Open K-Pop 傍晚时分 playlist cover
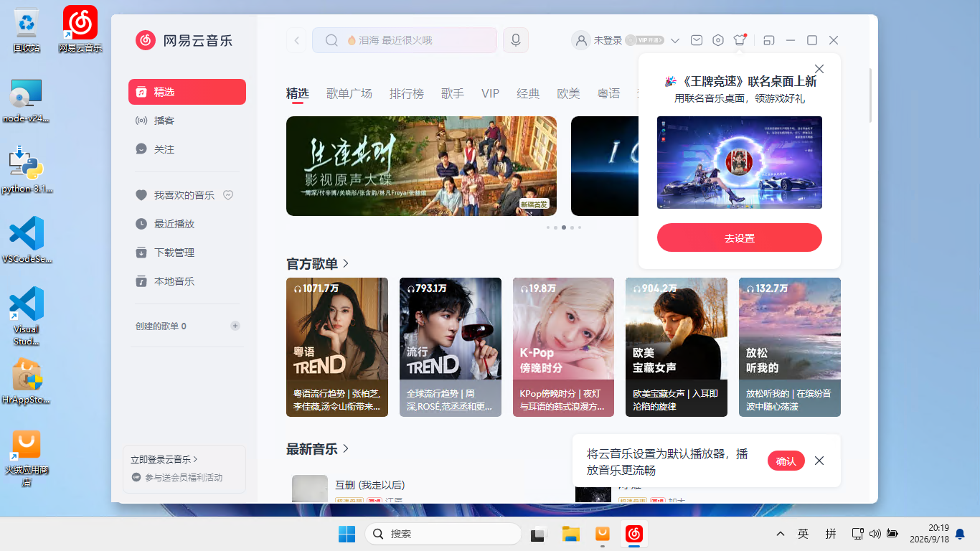The image size is (980, 551). tap(563, 347)
